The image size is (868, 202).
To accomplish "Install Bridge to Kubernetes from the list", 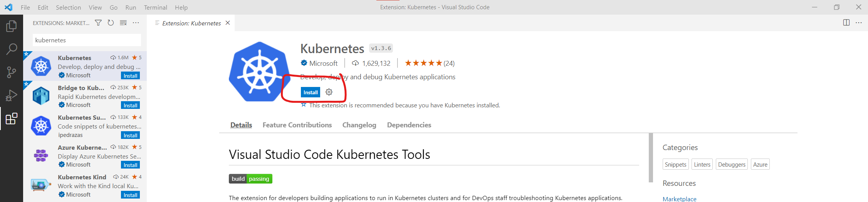I will click(130, 105).
